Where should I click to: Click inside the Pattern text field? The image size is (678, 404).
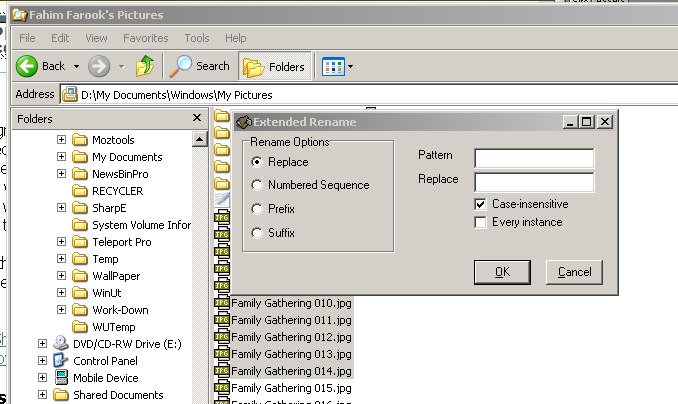[534, 158]
